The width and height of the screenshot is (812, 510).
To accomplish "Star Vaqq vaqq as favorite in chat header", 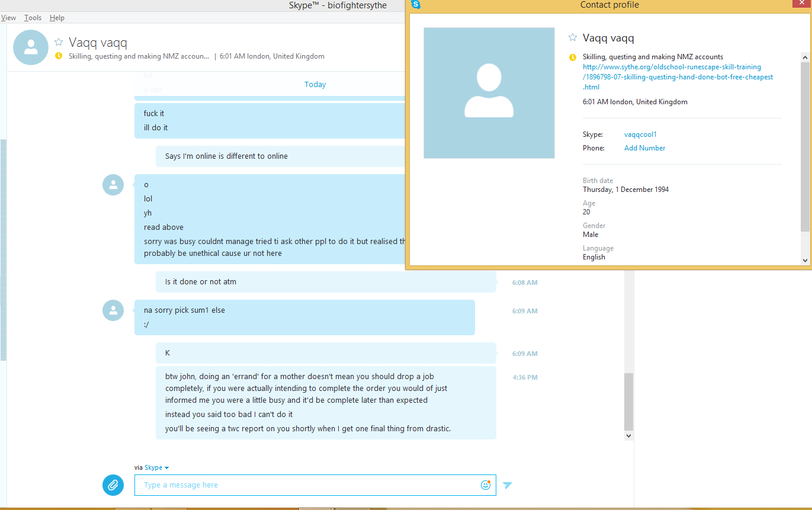I will click(59, 42).
